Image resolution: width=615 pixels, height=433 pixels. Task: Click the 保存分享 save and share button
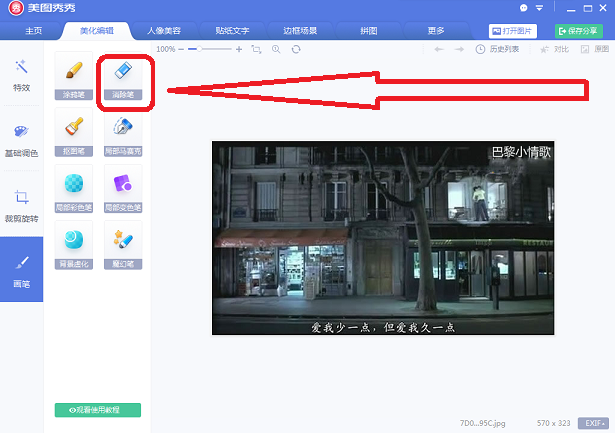(x=579, y=31)
